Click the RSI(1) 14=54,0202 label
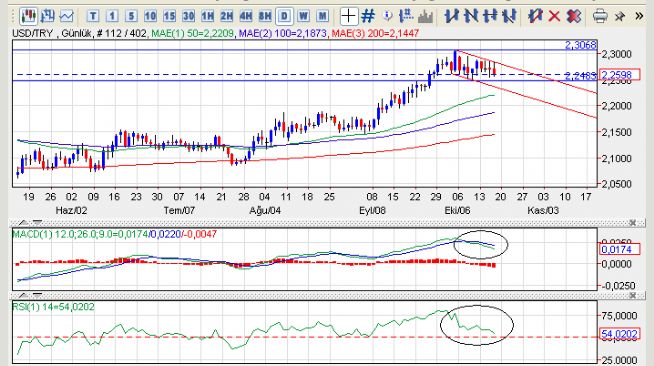654x366 pixels. [x=53, y=307]
